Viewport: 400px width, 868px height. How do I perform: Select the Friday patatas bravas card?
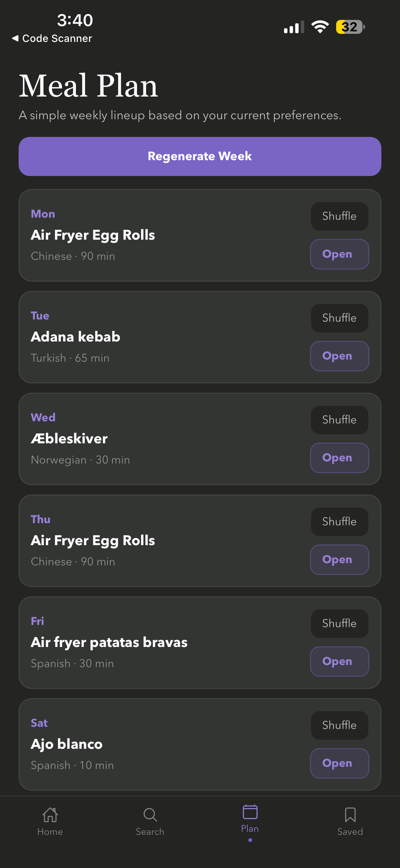pos(200,643)
